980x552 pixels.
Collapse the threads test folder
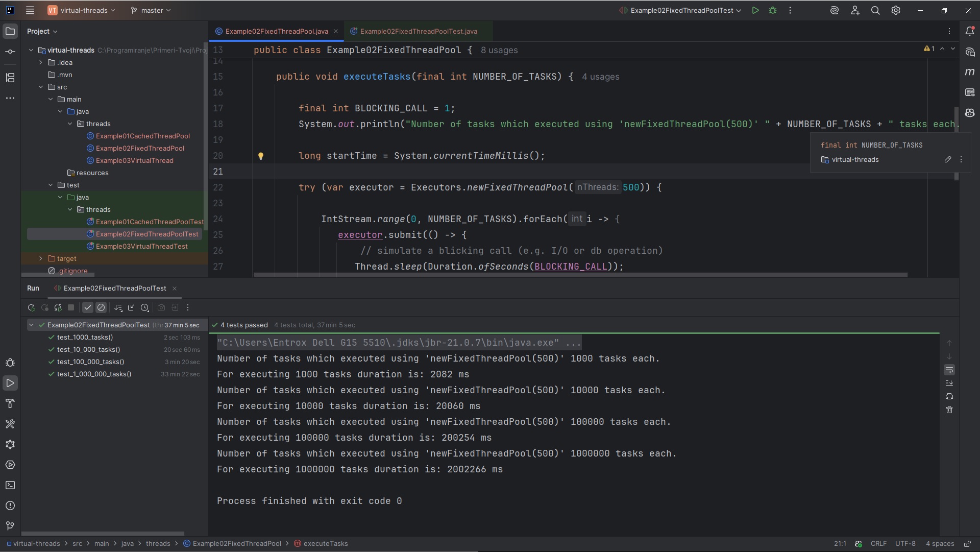(70, 209)
